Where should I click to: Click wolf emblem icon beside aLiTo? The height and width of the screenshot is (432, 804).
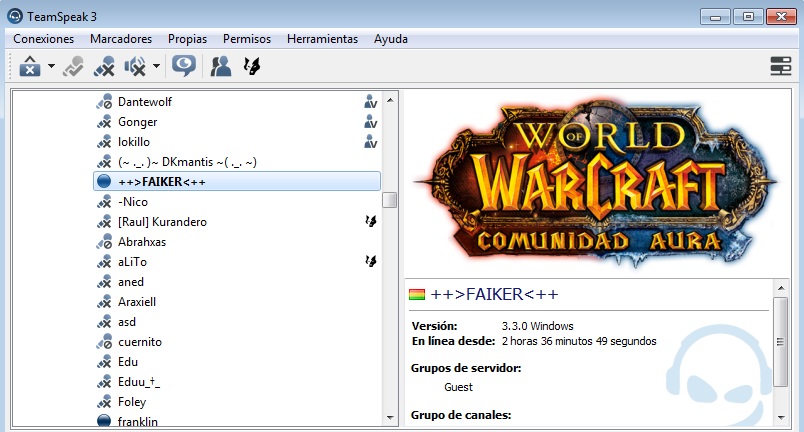(370, 261)
